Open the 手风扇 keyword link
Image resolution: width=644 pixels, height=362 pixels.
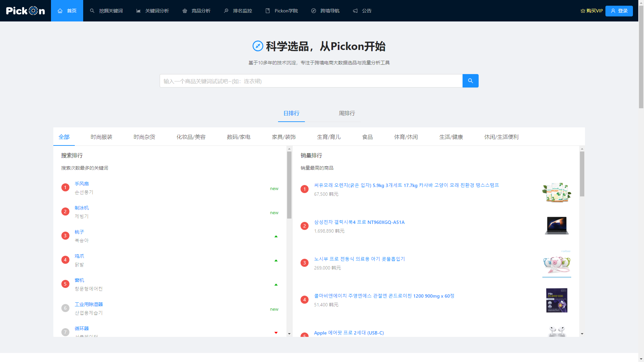(82, 183)
